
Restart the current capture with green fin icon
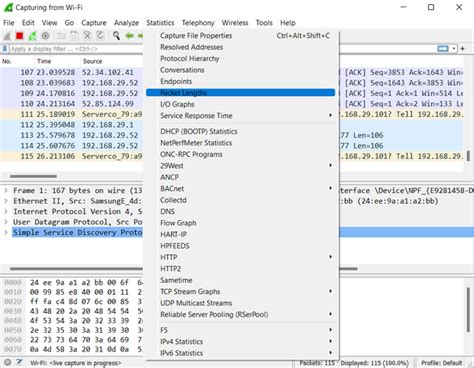pyautogui.click(x=32, y=36)
